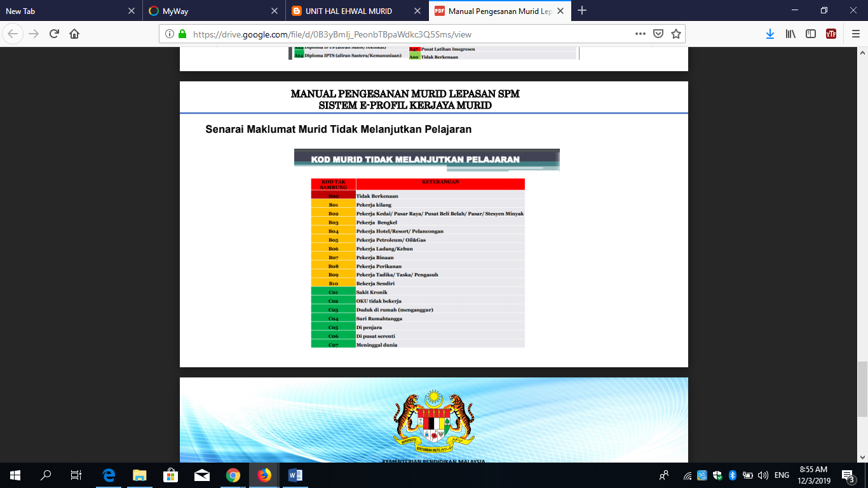Click the 'Sakit Kronik' row text

(x=372, y=292)
